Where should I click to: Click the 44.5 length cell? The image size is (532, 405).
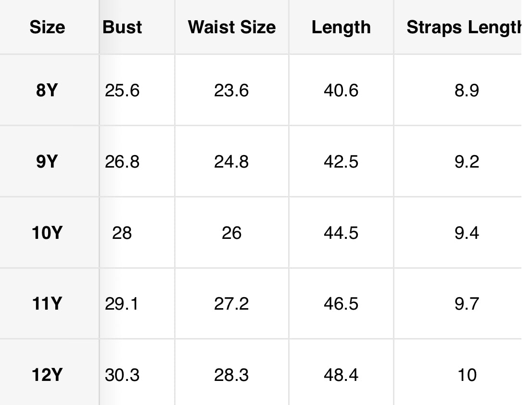pos(341,233)
